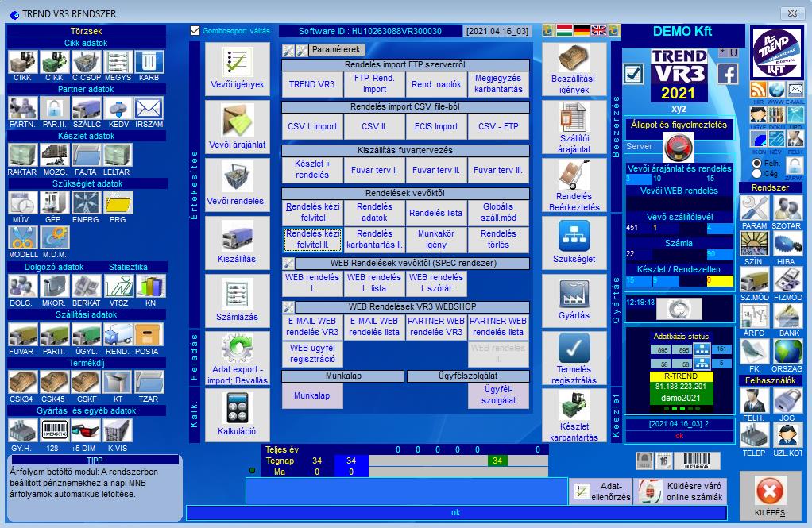Click the KARB trash bin icon
812x528 pixels.
(x=149, y=62)
